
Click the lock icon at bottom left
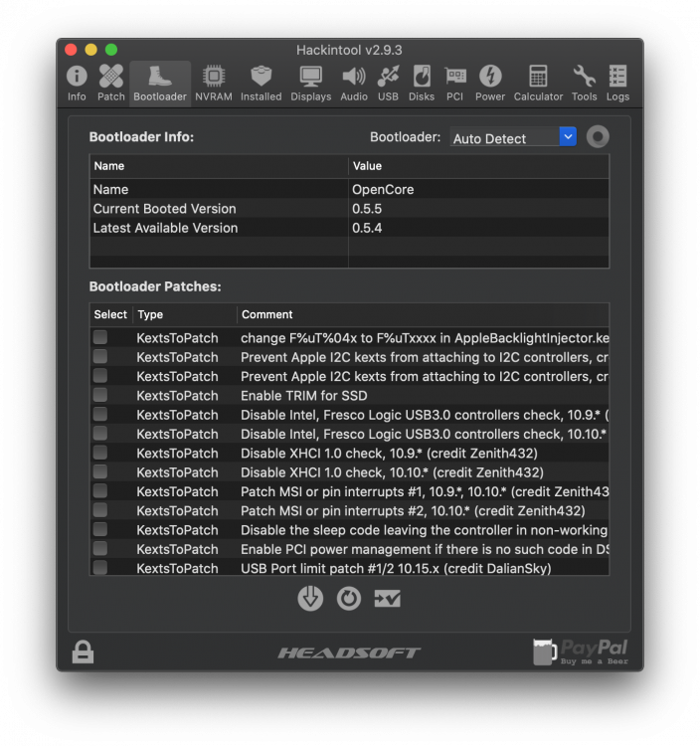coord(83,652)
